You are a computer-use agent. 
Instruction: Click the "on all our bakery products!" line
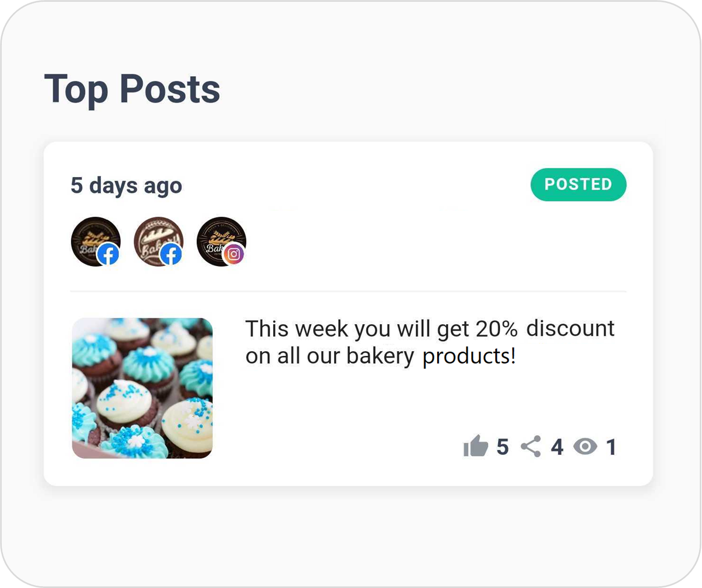[380, 356]
